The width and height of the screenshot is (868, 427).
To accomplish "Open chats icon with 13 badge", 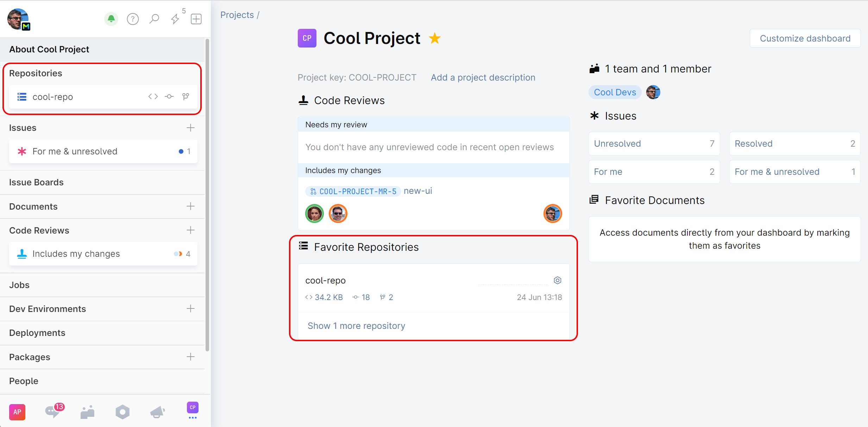I will pos(53,412).
